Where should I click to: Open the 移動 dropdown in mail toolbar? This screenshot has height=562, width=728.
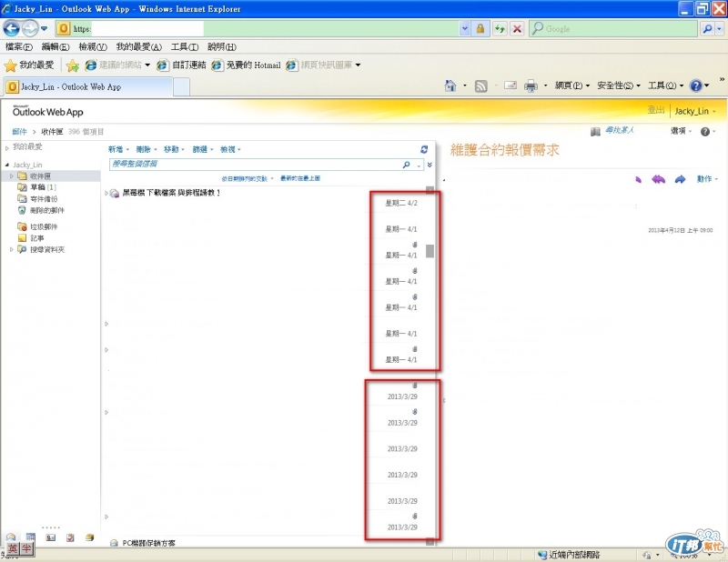click(x=174, y=149)
